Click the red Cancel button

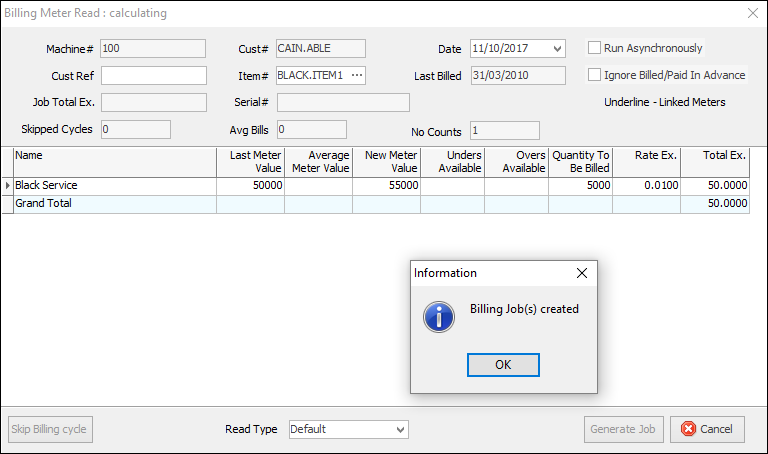(x=707, y=429)
